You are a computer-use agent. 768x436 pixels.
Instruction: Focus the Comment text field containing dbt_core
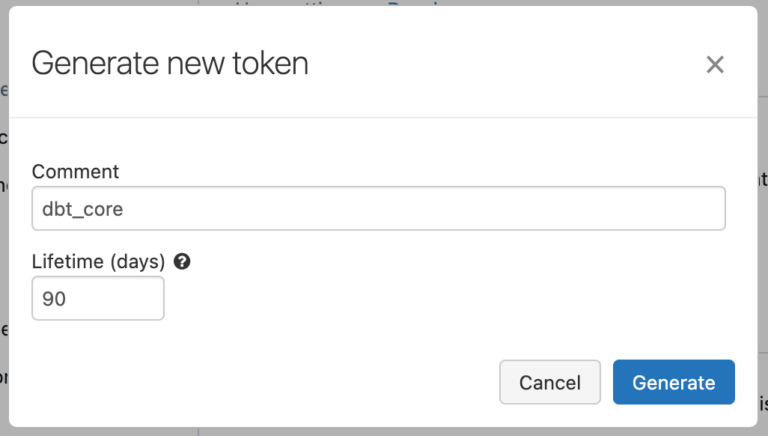tap(378, 209)
